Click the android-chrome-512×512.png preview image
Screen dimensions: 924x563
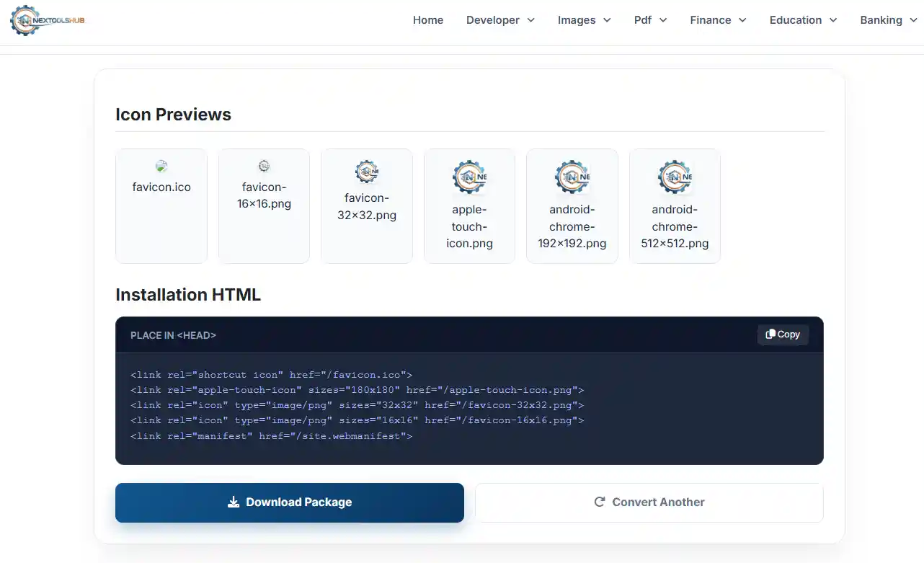click(x=675, y=177)
